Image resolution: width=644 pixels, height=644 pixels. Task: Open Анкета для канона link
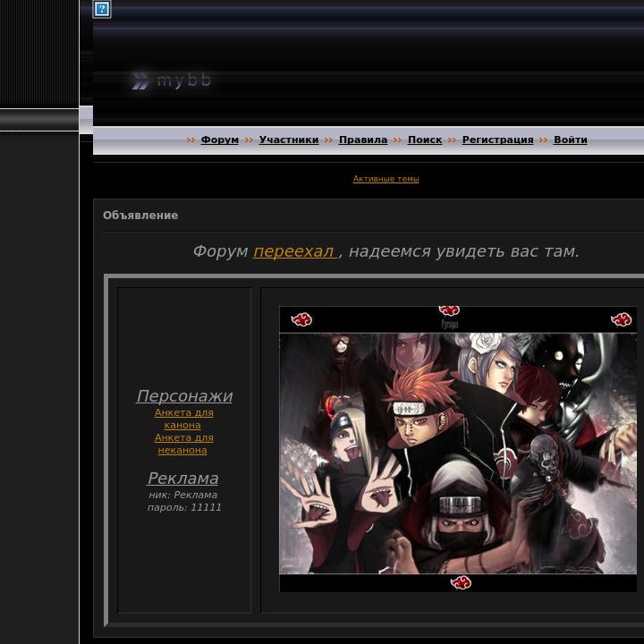[183, 419]
